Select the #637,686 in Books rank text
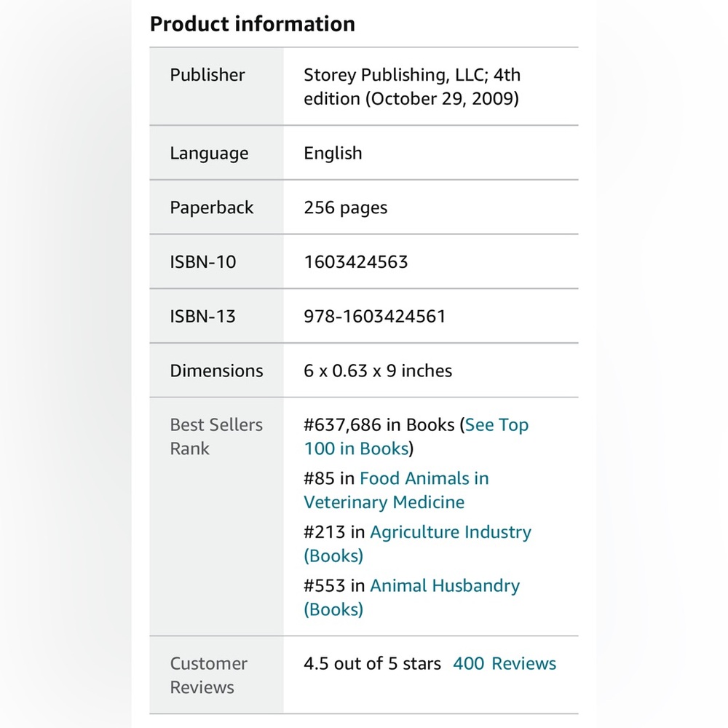This screenshot has width=728, height=728. (379, 425)
